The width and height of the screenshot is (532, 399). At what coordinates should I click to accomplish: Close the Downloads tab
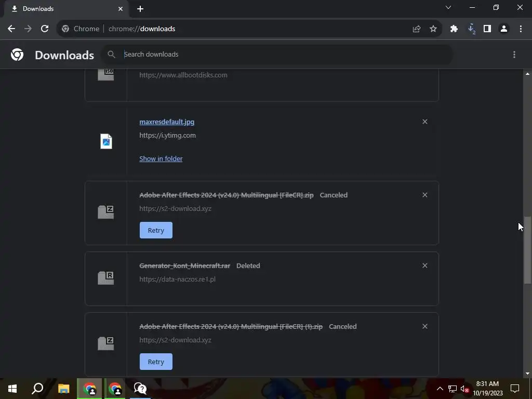coord(121,9)
